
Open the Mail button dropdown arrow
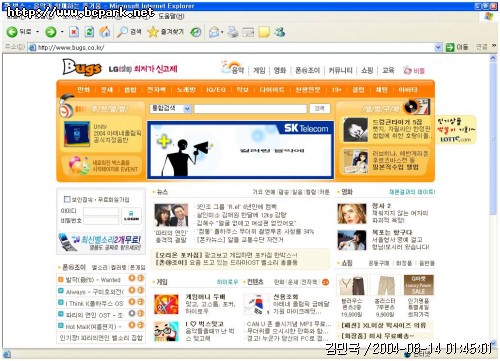click(x=222, y=32)
